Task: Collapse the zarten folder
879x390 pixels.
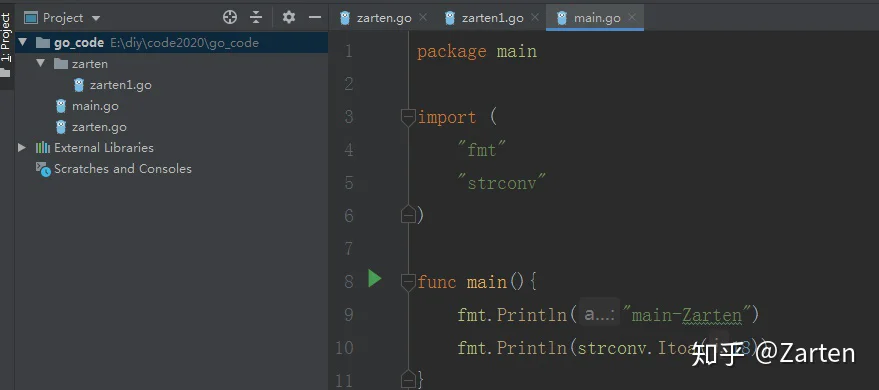Action: [x=40, y=63]
